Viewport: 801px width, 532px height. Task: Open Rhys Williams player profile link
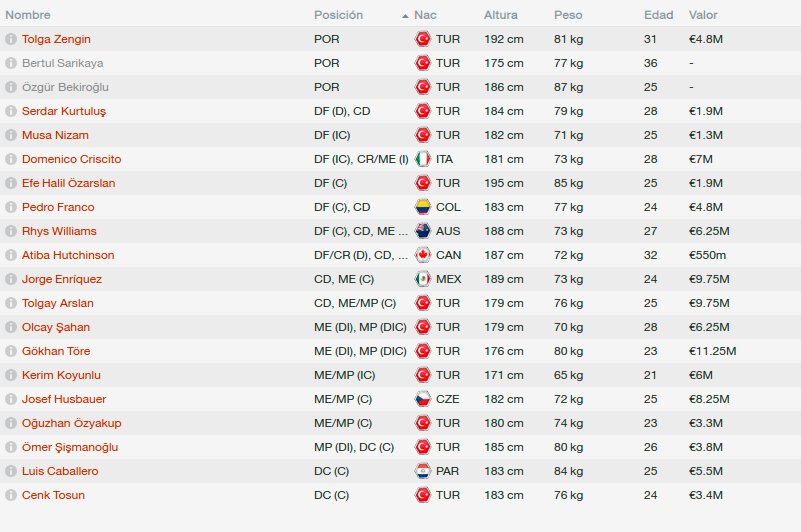(x=59, y=231)
